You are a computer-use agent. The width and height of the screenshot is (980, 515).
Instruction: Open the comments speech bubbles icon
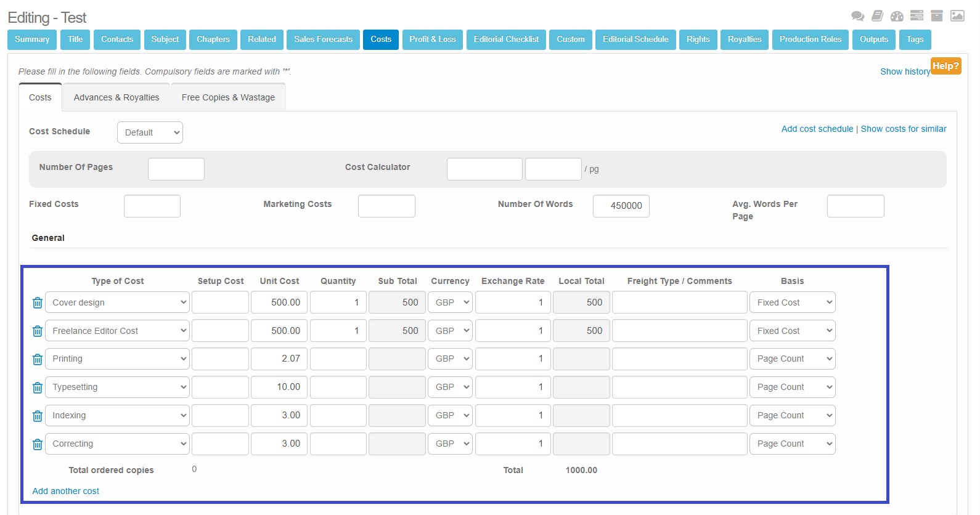point(857,17)
